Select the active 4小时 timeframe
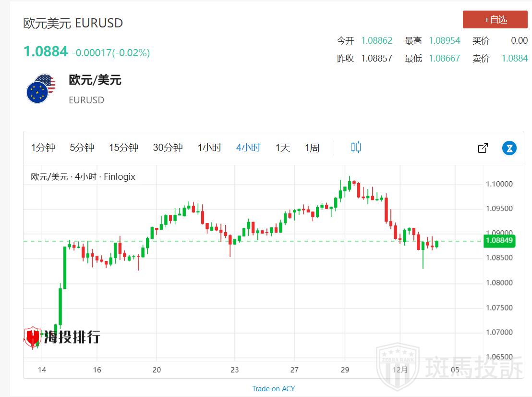This screenshot has height=397, width=532. pos(248,148)
